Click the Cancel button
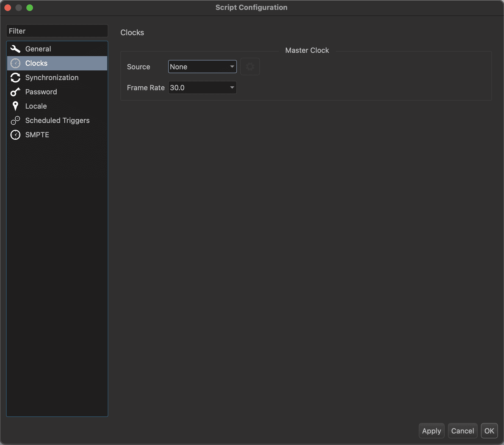Viewport: 504px width, 445px height. tap(462, 431)
